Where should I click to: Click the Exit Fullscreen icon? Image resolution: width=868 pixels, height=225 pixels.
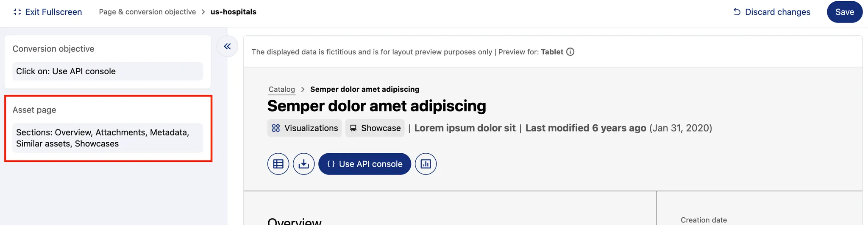17,12
